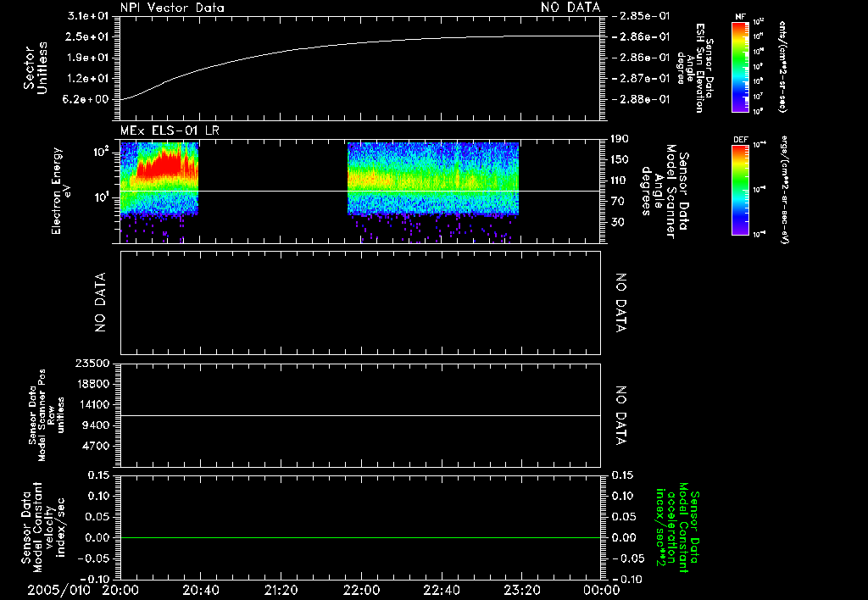
Task: Click the 'NPI Vector Data' panel title
Action: pyautogui.click(x=172, y=8)
